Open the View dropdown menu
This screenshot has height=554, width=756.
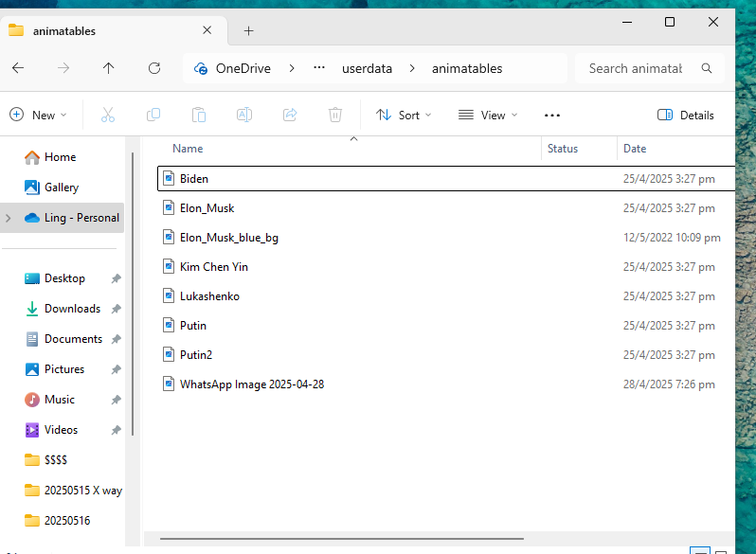(488, 116)
